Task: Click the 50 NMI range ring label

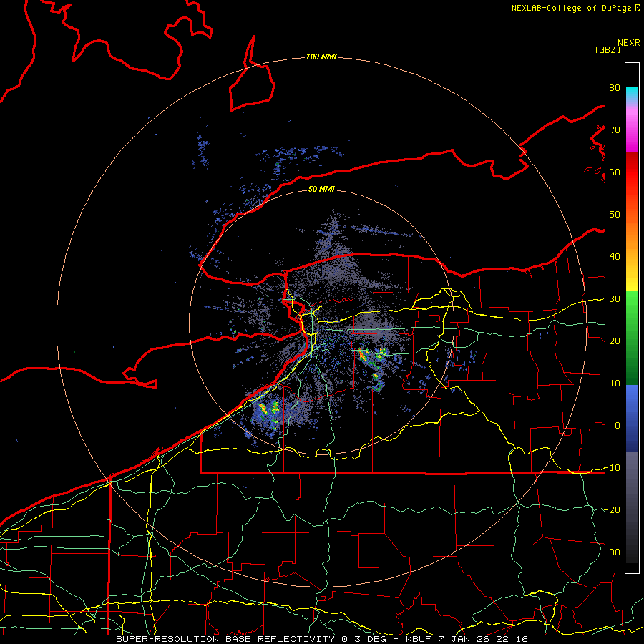Action: [321, 189]
